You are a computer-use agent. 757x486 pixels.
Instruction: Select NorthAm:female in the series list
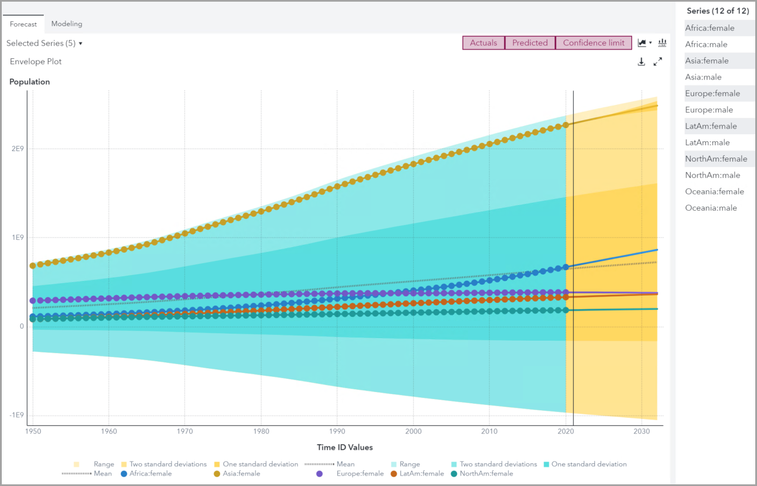pyautogui.click(x=719, y=159)
